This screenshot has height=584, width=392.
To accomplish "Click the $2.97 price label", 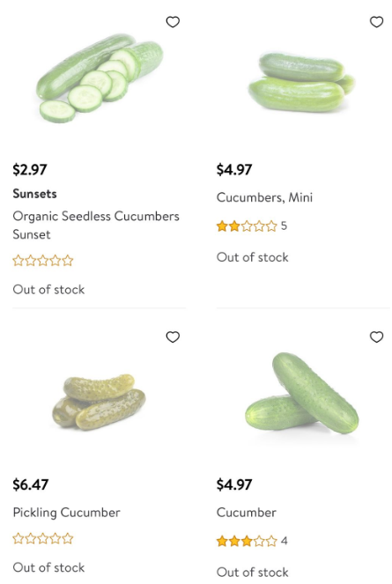I will 30,170.
